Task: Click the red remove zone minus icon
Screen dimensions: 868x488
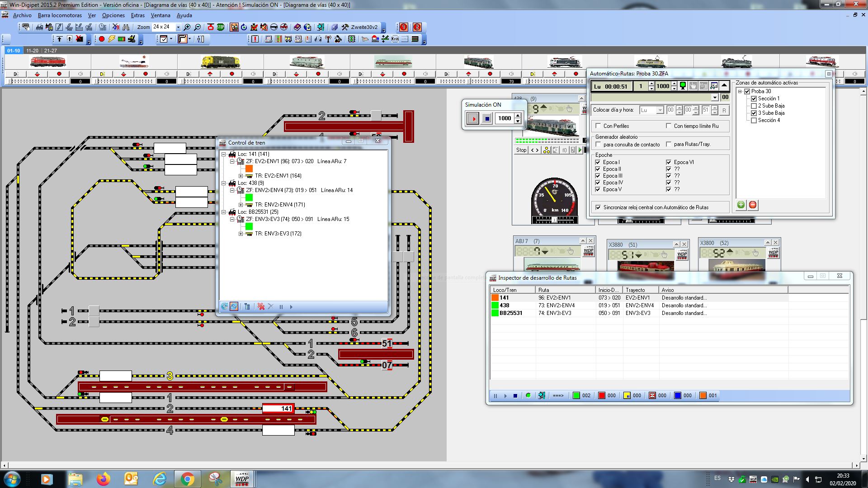Action: click(x=753, y=205)
